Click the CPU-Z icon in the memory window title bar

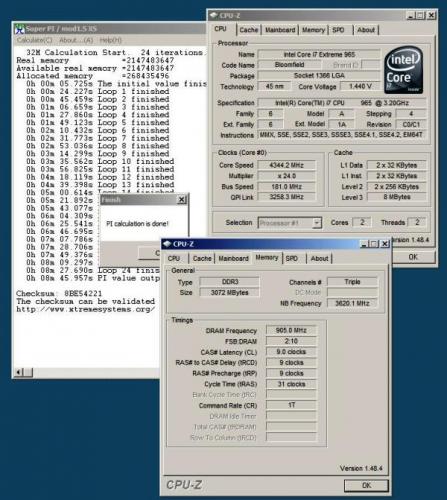coord(167,244)
